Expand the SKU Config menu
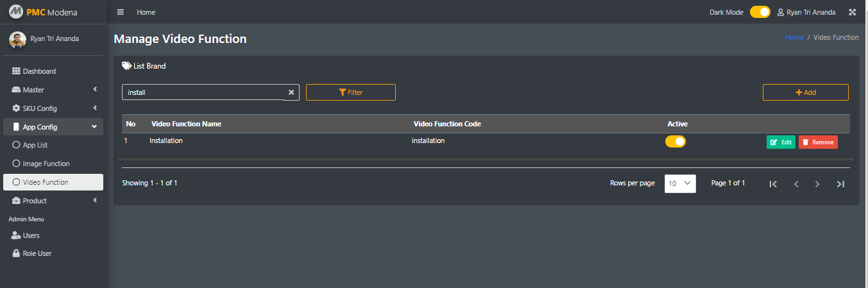 53,108
